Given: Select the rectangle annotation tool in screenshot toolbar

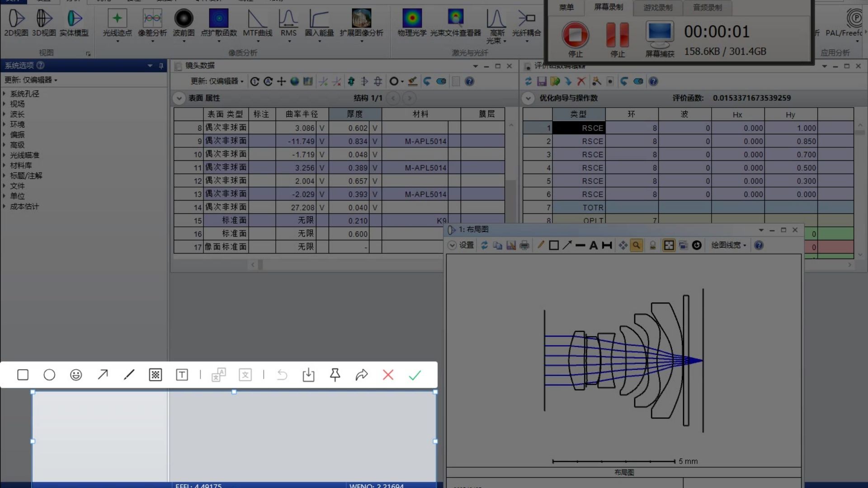Looking at the screenshot, I should pyautogui.click(x=23, y=375).
